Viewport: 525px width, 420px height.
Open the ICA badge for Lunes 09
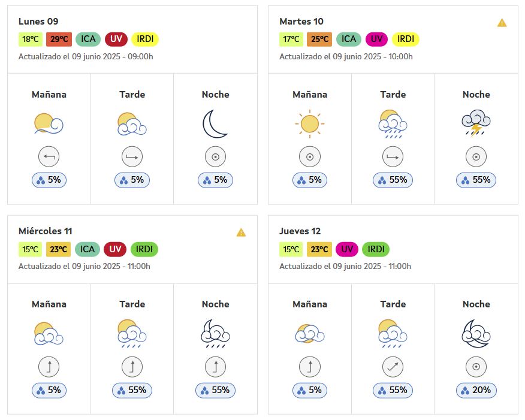pos(88,39)
